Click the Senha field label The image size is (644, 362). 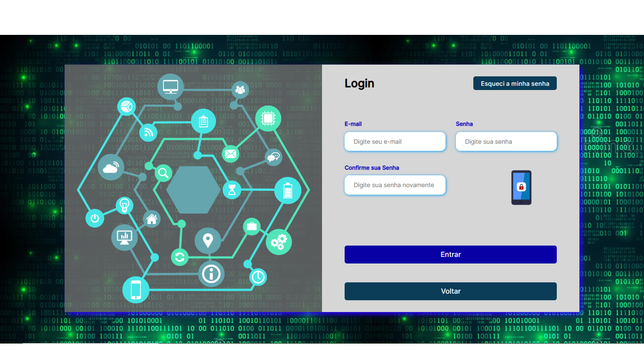click(x=464, y=124)
